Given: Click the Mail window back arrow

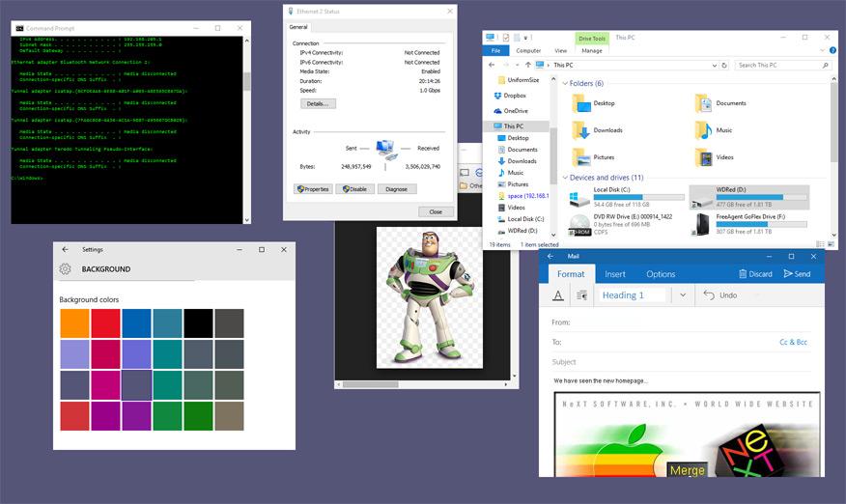Looking at the screenshot, I should (550, 256).
